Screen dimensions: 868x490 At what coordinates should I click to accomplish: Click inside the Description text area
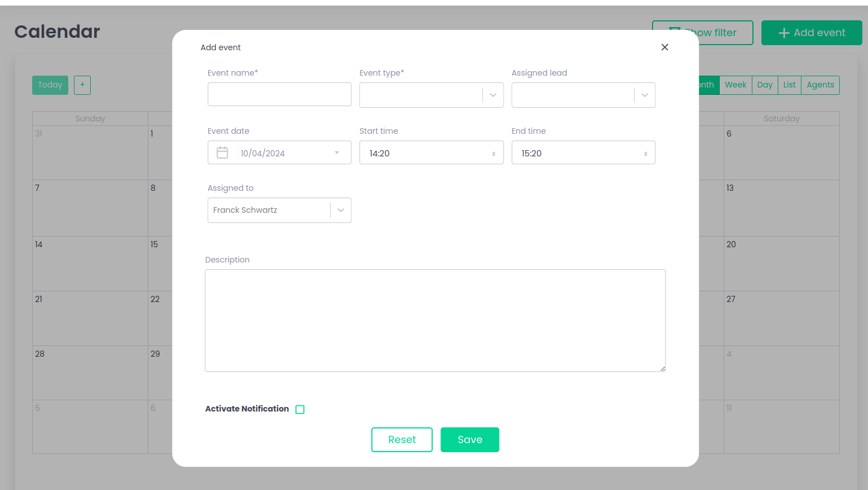(435, 320)
